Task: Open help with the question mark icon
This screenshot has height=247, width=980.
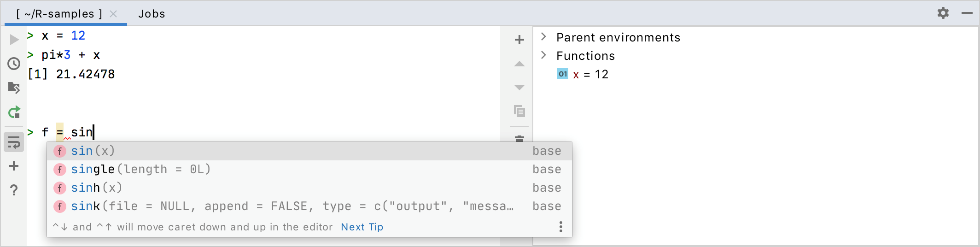Action: click(x=14, y=190)
